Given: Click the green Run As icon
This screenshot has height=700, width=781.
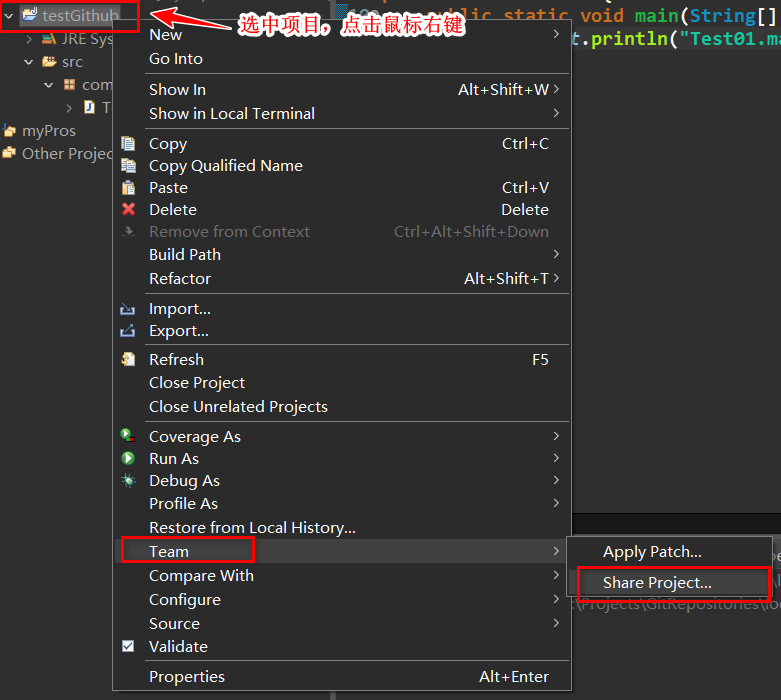Looking at the screenshot, I should point(128,458).
